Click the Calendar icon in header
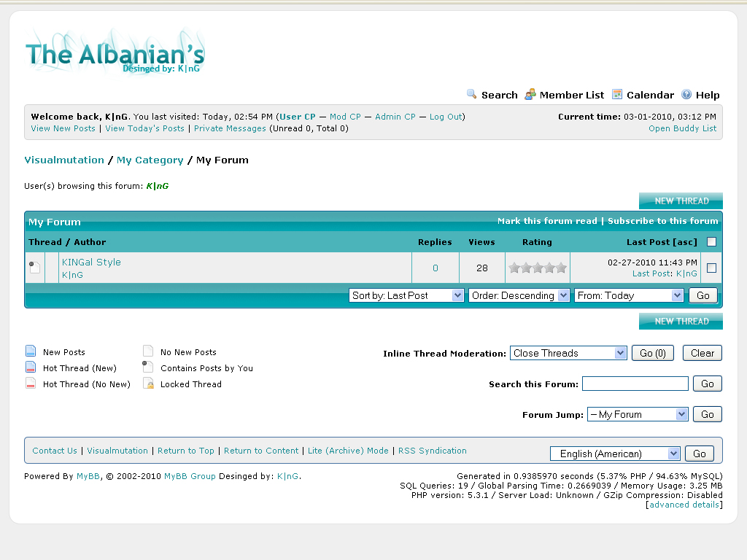Viewport: 747px width, 560px height. click(617, 94)
